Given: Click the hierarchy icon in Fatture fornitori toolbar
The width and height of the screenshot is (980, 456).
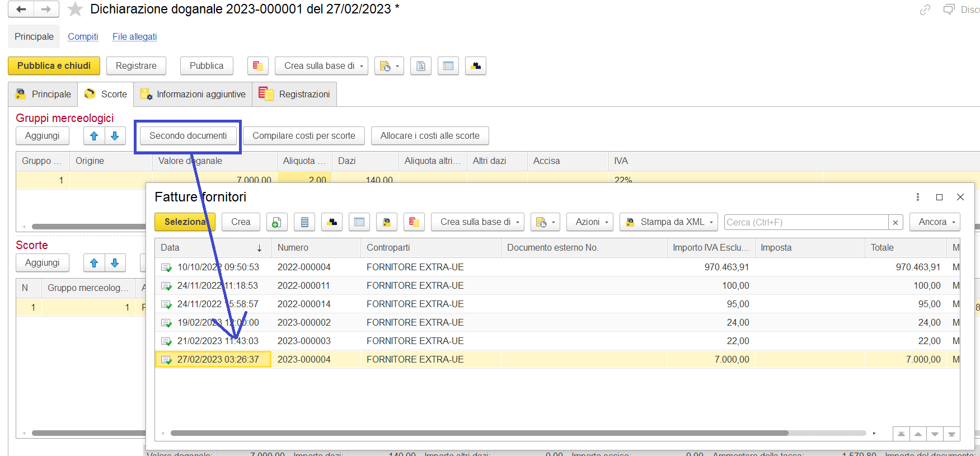Looking at the screenshot, I should [332, 222].
